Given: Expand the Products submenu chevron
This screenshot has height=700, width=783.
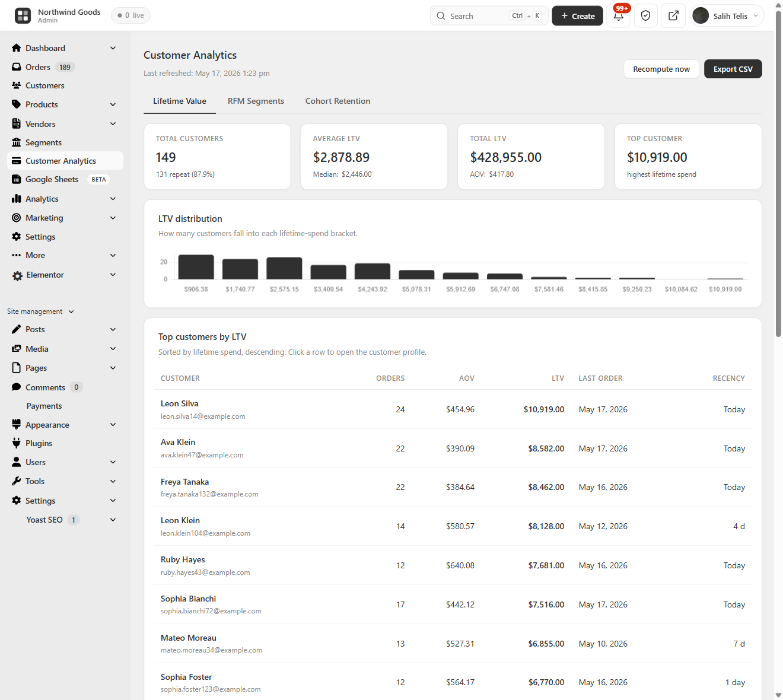Looking at the screenshot, I should click(x=113, y=104).
